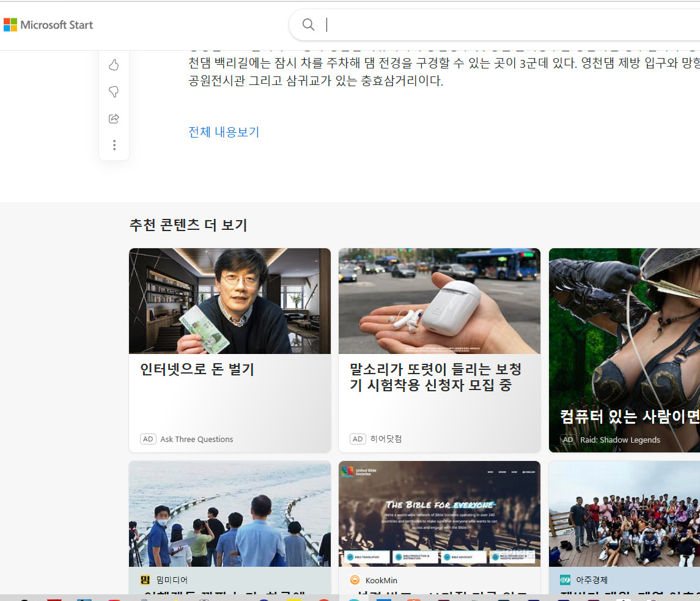This screenshot has height=601, width=700.
Task: Open the 전체 내용보기 link
Action: click(224, 132)
